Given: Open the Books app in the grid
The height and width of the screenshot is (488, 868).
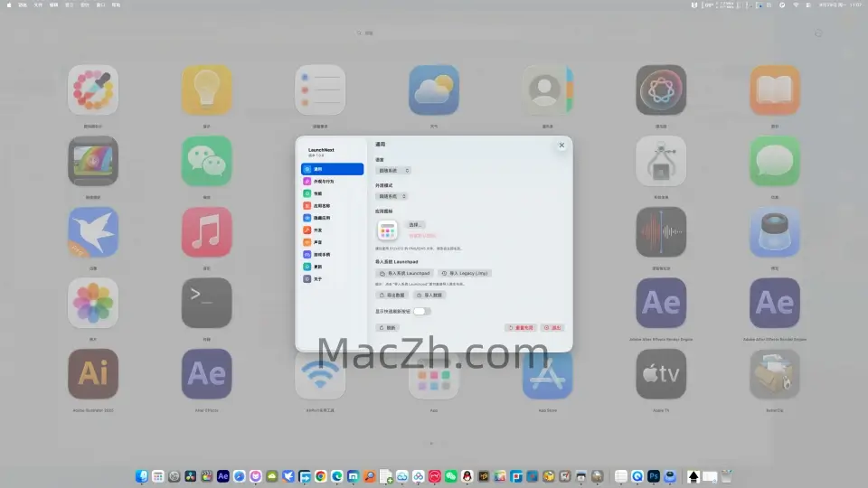Looking at the screenshot, I should click(x=775, y=89).
